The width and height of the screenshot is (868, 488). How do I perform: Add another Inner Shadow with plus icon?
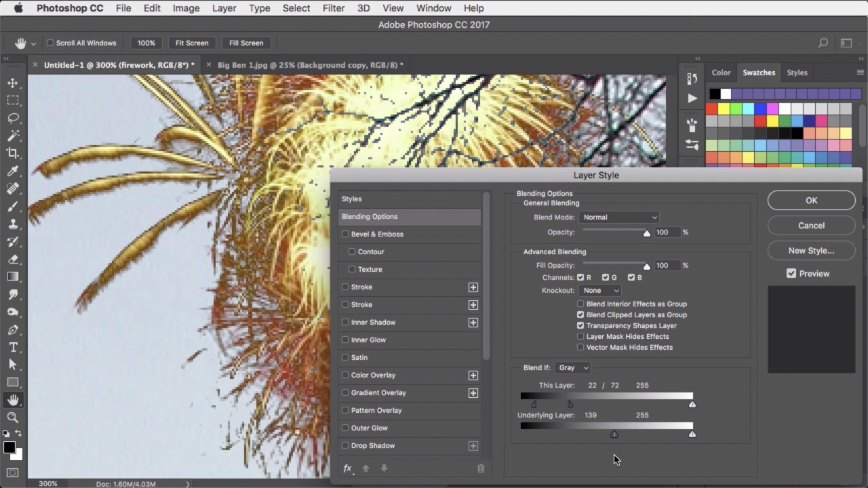473,323
